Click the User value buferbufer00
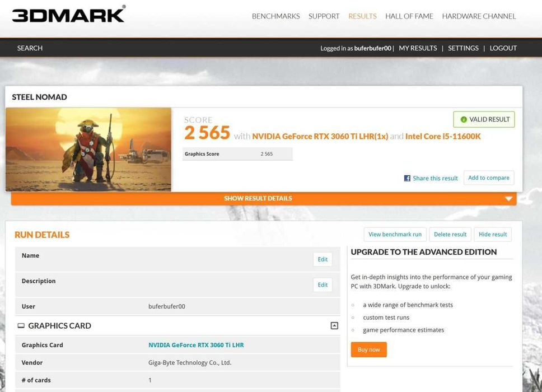 tap(167, 306)
